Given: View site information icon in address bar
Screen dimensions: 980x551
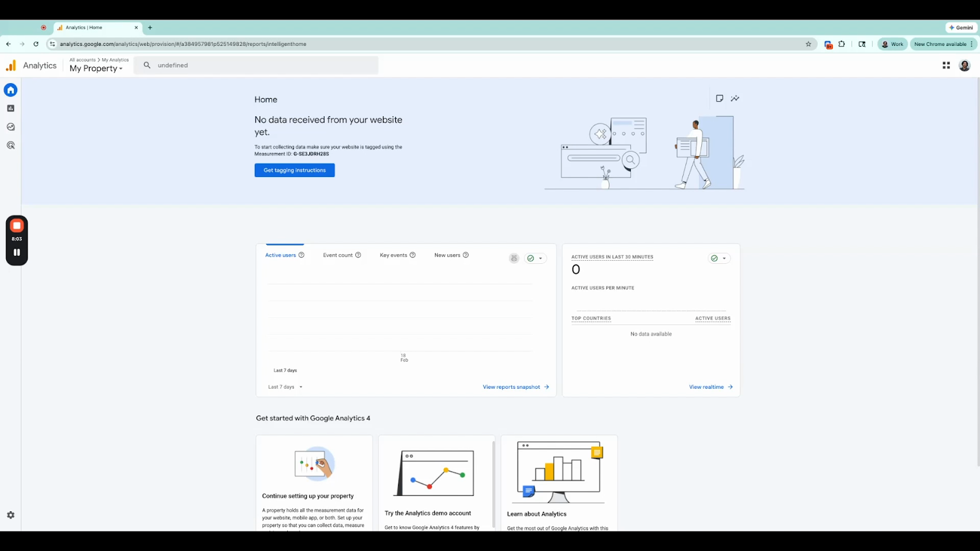Looking at the screenshot, I should (53, 44).
